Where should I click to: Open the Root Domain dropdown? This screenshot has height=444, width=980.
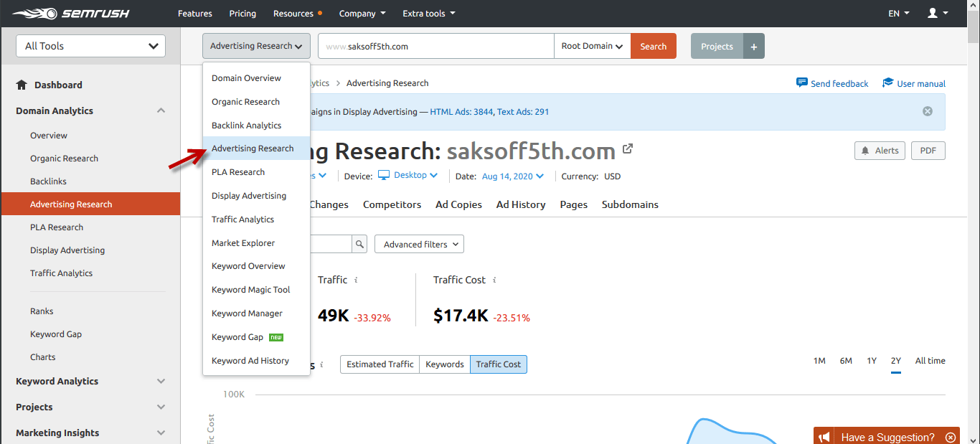[591, 45]
